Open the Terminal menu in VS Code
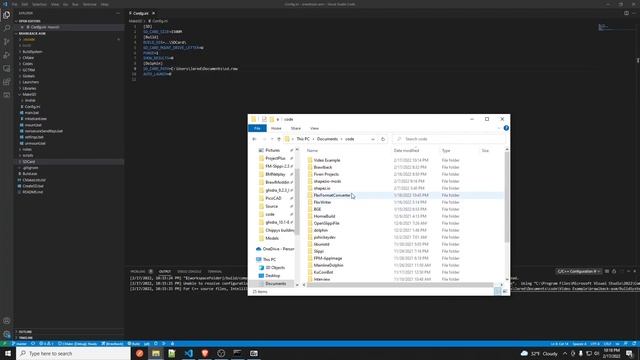Image resolution: width=640 pixels, height=360 pixels. pyautogui.click(x=89, y=4)
